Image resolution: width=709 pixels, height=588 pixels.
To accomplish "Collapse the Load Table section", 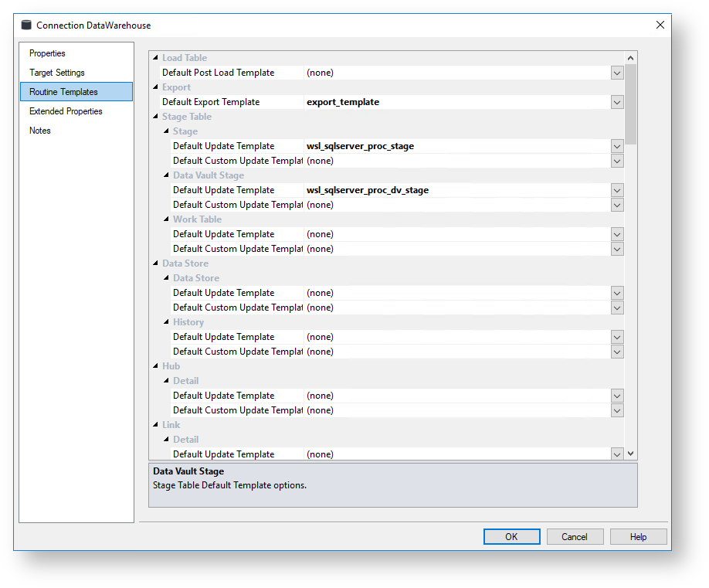I will tap(155, 58).
